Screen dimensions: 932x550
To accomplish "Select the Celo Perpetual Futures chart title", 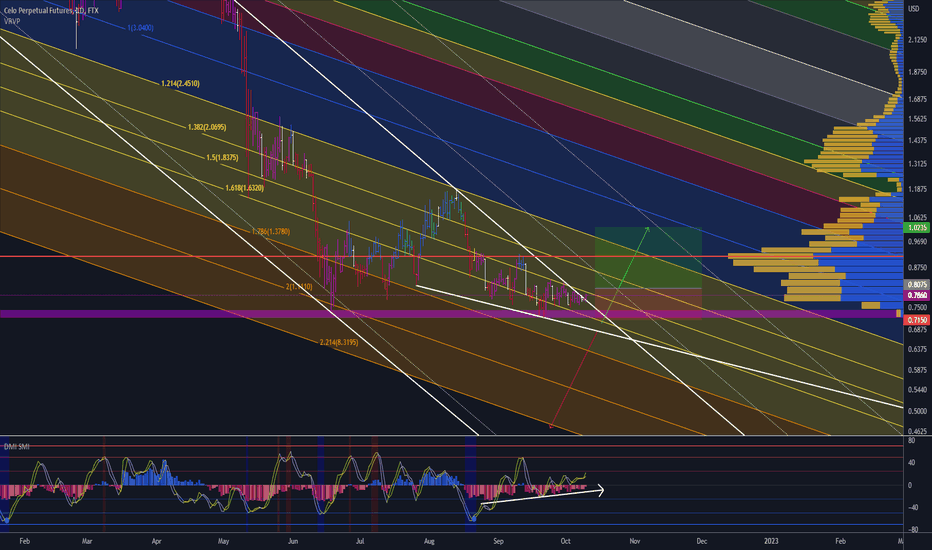I will tap(51, 11).
